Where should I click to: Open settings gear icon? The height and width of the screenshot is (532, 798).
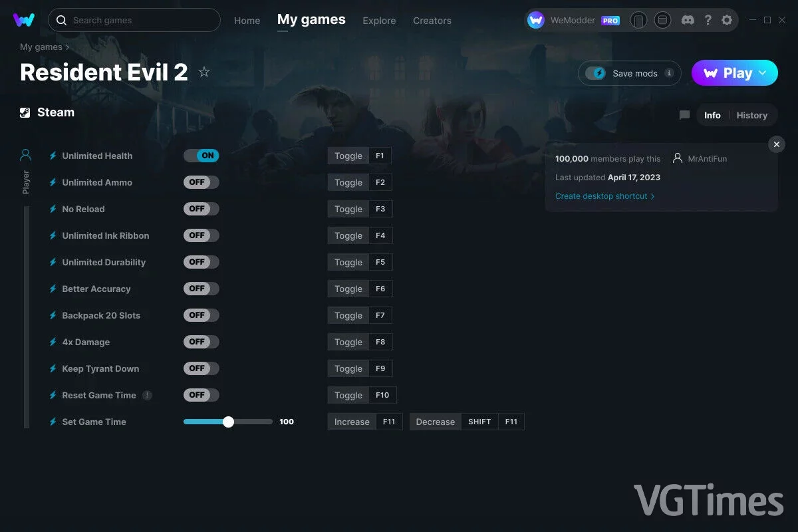point(727,21)
